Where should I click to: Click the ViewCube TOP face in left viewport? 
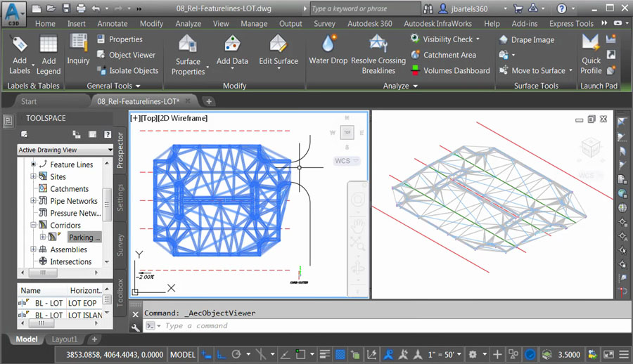(x=347, y=132)
